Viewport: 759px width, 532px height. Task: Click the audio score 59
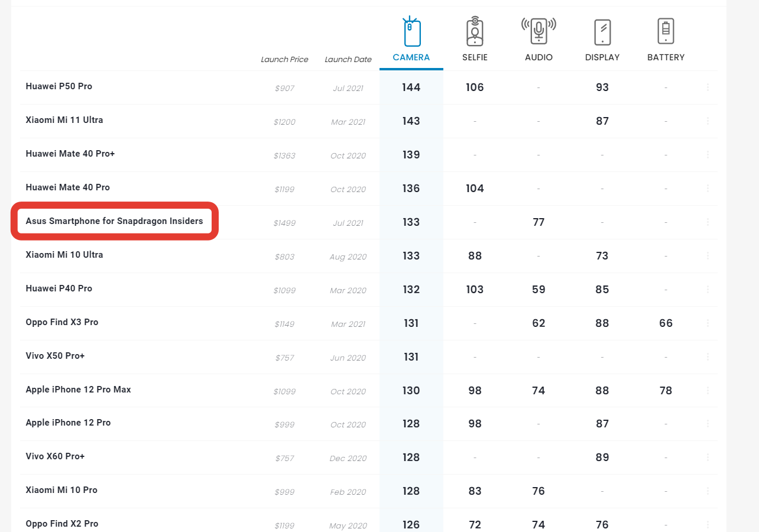pos(539,290)
